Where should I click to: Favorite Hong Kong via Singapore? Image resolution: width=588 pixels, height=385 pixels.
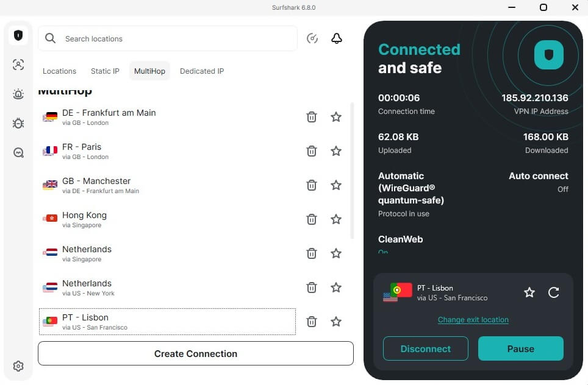336,219
